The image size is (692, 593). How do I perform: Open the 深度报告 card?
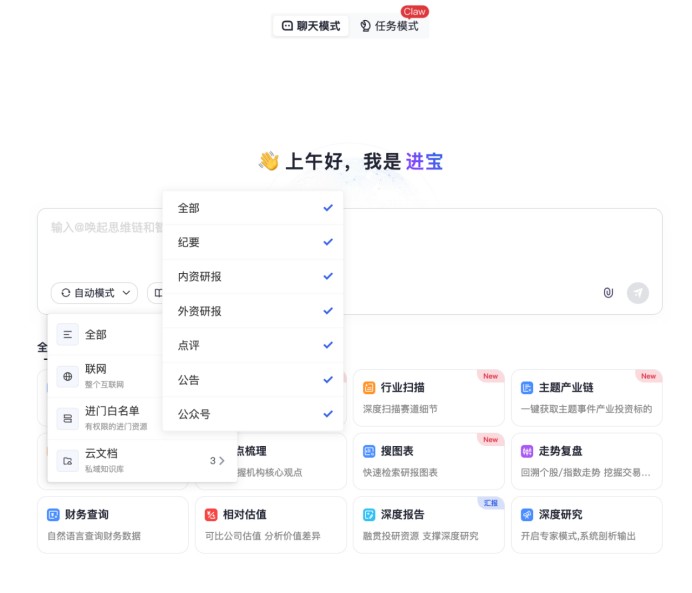click(x=429, y=525)
